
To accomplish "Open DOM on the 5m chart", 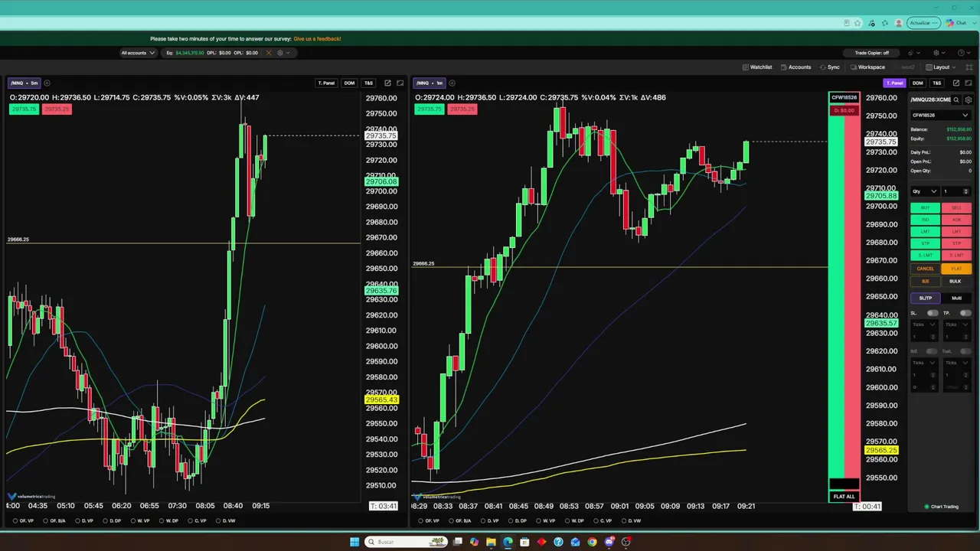I will pyautogui.click(x=349, y=83).
